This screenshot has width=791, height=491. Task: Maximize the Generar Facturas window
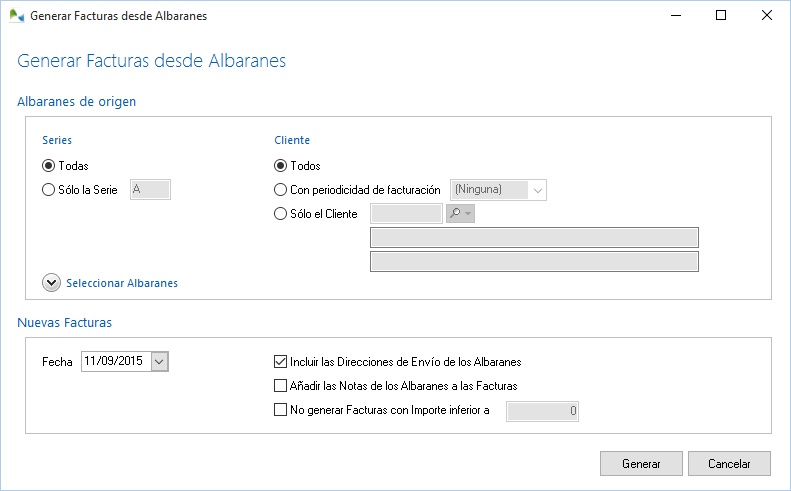point(720,16)
